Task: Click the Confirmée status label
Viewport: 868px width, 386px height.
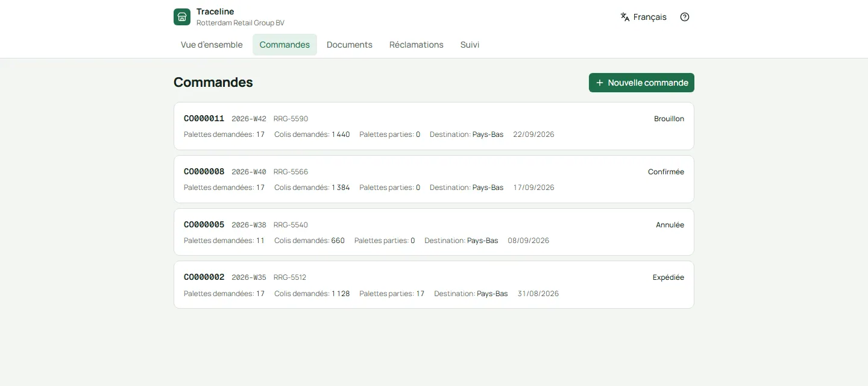Action: 666,172
